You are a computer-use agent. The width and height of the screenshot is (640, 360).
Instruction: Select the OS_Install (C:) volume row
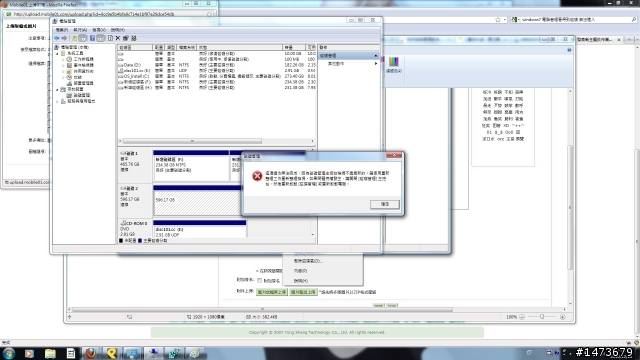217,76
